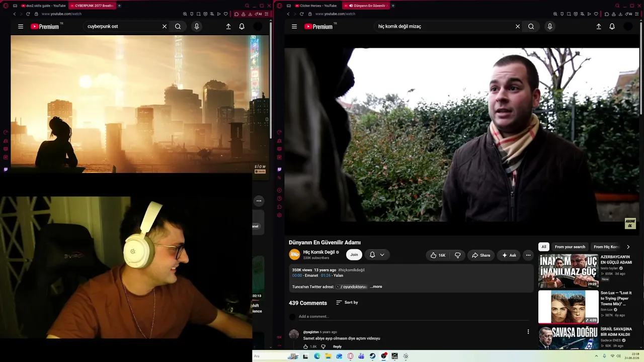Screen dimensions: 644x362
Task: Show more filter chips with right arrow
Action: coord(628,247)
